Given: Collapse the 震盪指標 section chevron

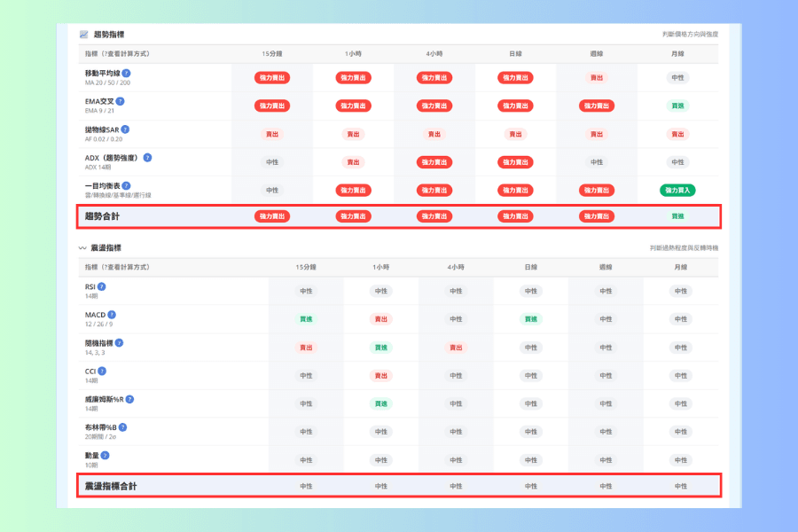Looking at the screenshot, I should point(82,248).
